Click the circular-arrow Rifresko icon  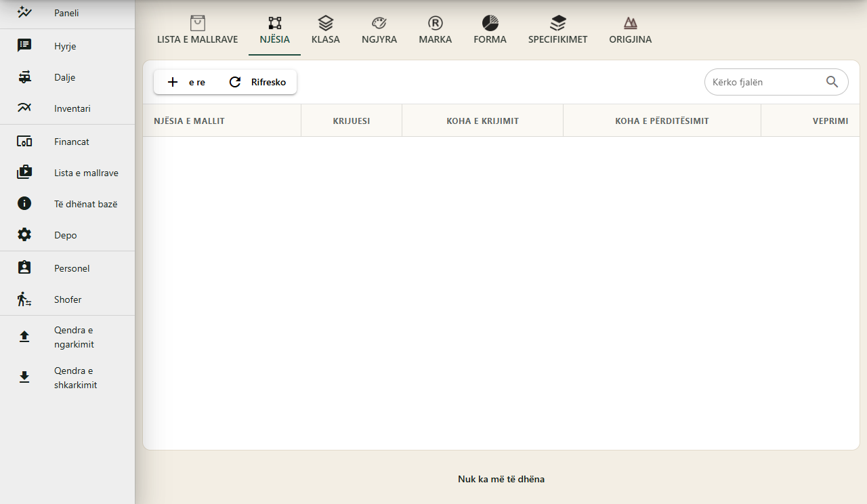[235, 82]
